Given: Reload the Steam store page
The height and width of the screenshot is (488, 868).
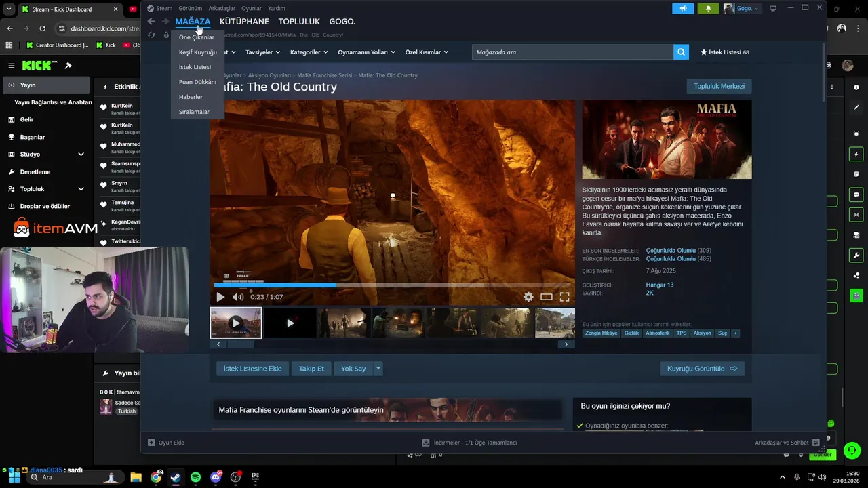Looking at the screenshot, I should point(151,35).
